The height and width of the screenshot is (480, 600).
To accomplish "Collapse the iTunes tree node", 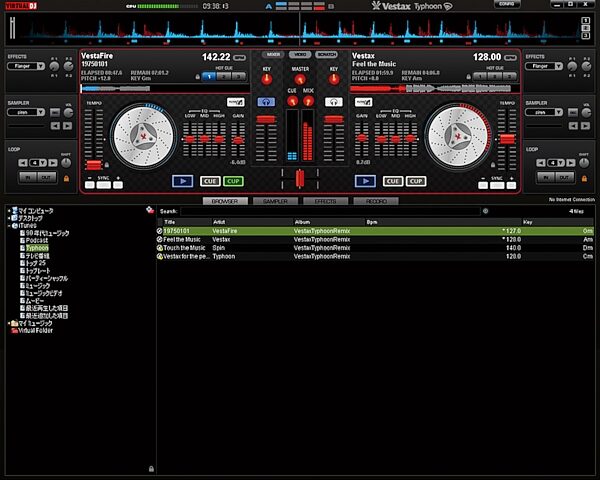I will pos(9,226).
